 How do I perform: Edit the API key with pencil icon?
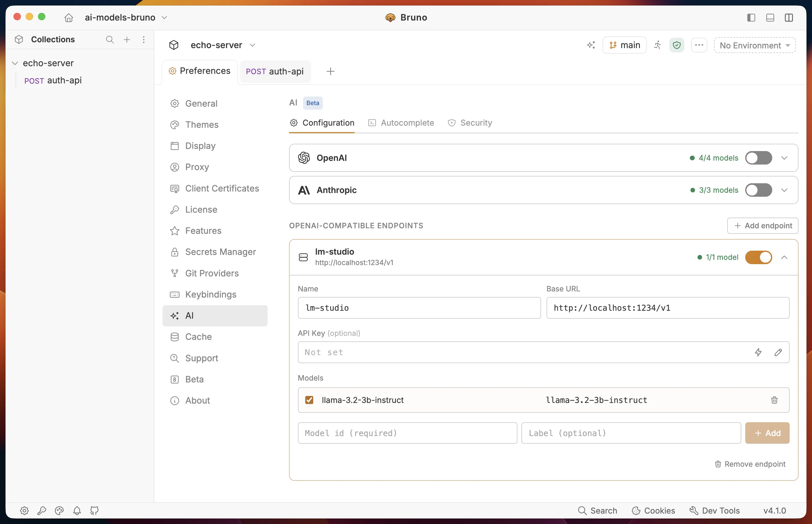pyautogui.click(x=778, y=352)
